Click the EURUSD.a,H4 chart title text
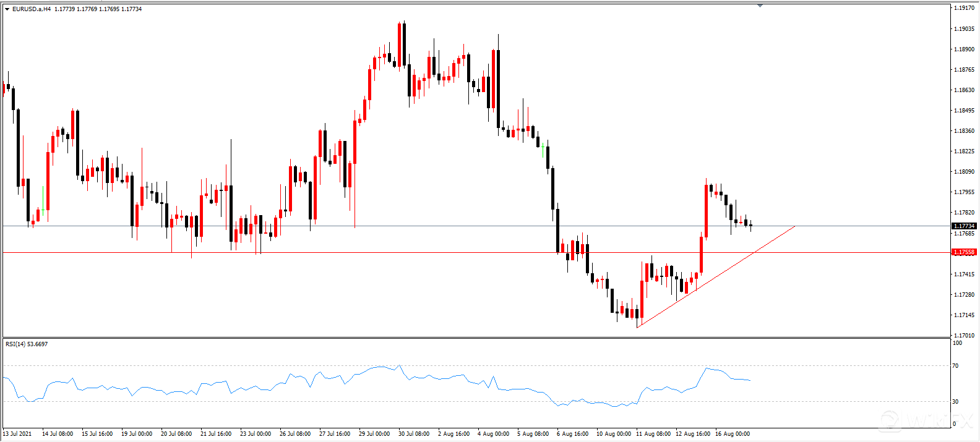 pos(32,9)
